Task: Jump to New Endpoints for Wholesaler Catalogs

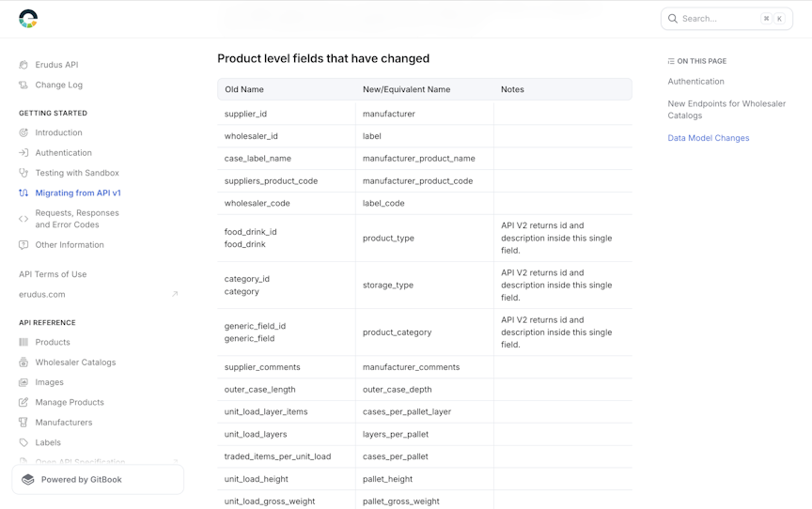Action: (x=726, y=110)
